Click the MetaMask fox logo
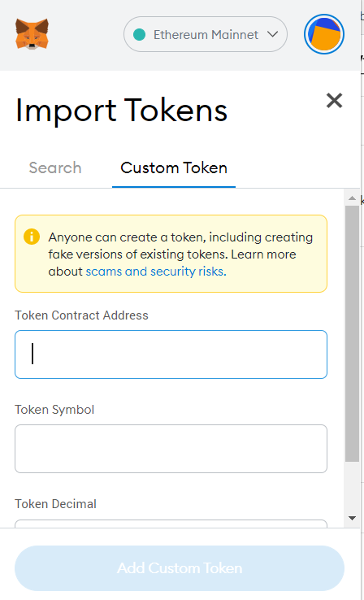The height and width of the screenshot is (600, 364). 32,34
